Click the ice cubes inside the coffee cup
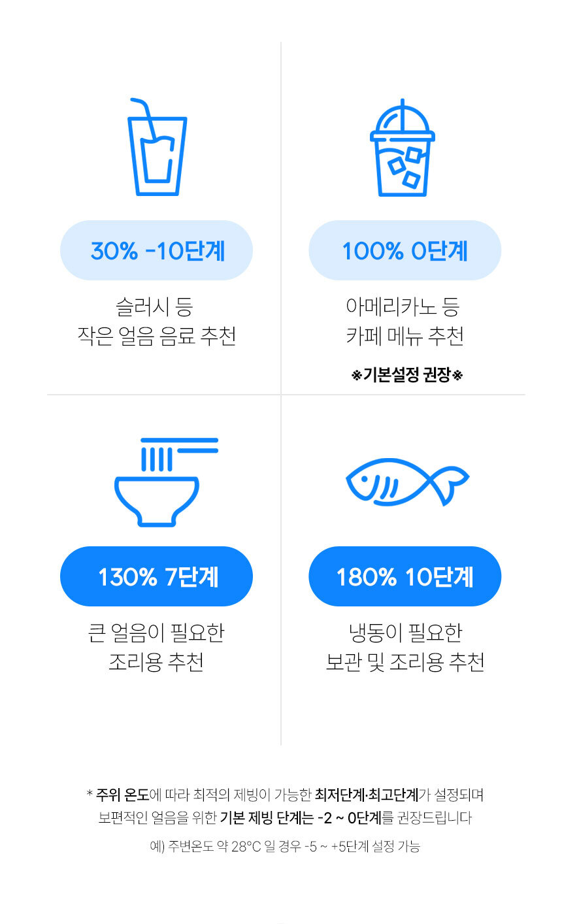This screenshot has width=562, height=924. click(x=405, y=167)
